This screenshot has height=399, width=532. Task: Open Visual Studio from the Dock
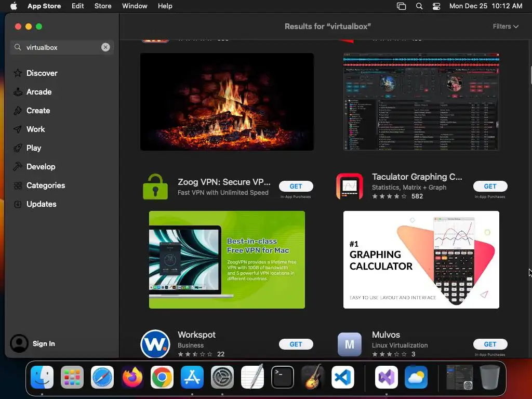point(387,377)
